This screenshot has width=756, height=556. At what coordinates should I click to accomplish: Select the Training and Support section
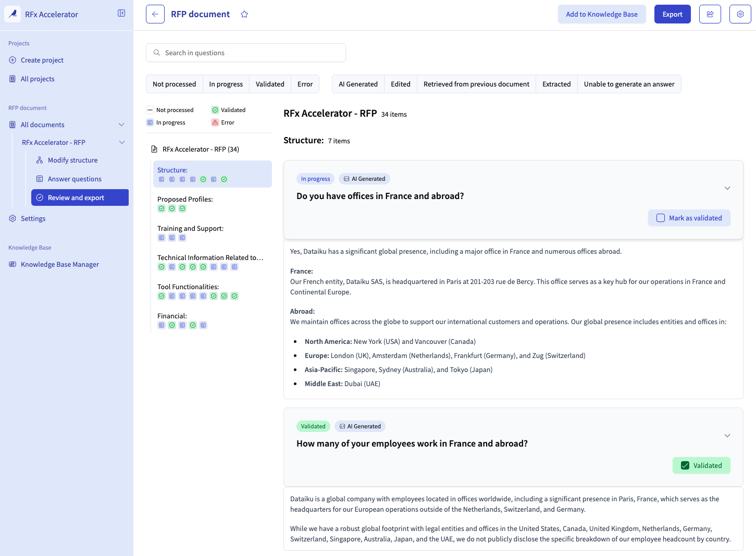click(x=213, y=232)
